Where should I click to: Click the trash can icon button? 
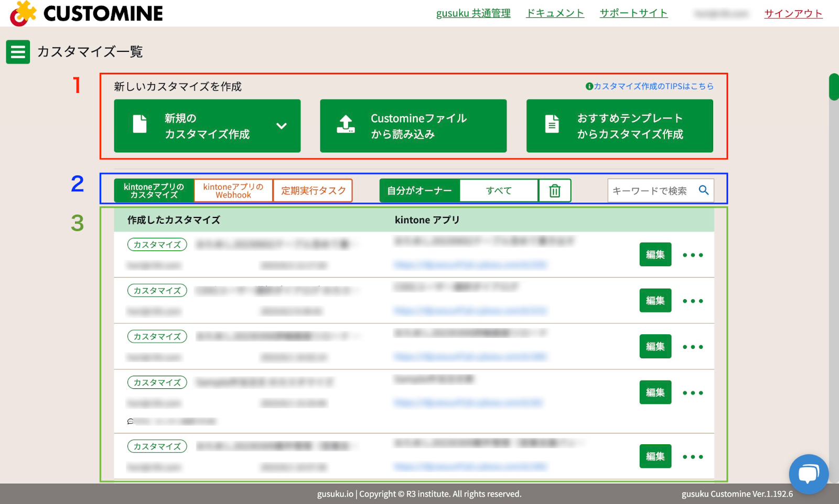(x=555, y=191)
